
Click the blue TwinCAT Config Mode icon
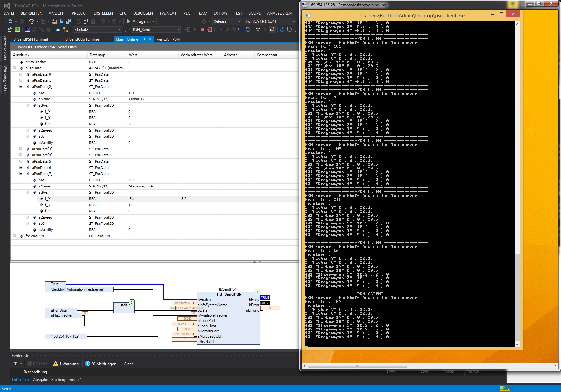[27, 30]
